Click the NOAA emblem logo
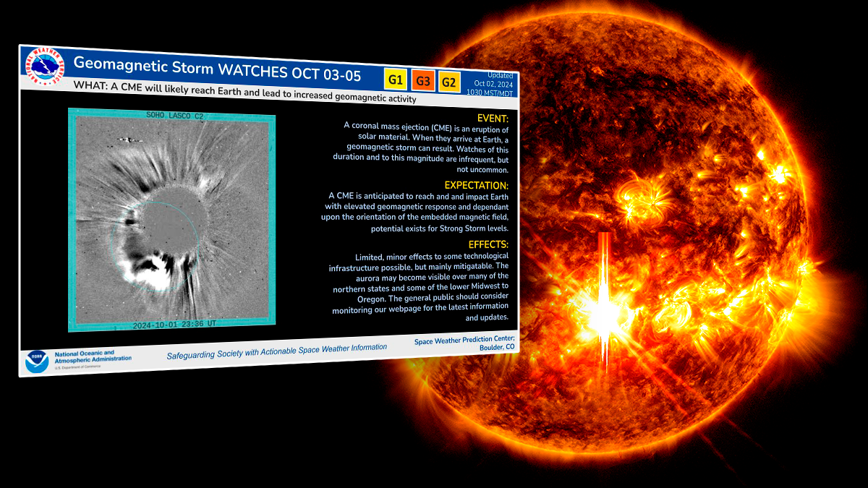Viewport: 868px width, 488px height. (x=36, y=361)
